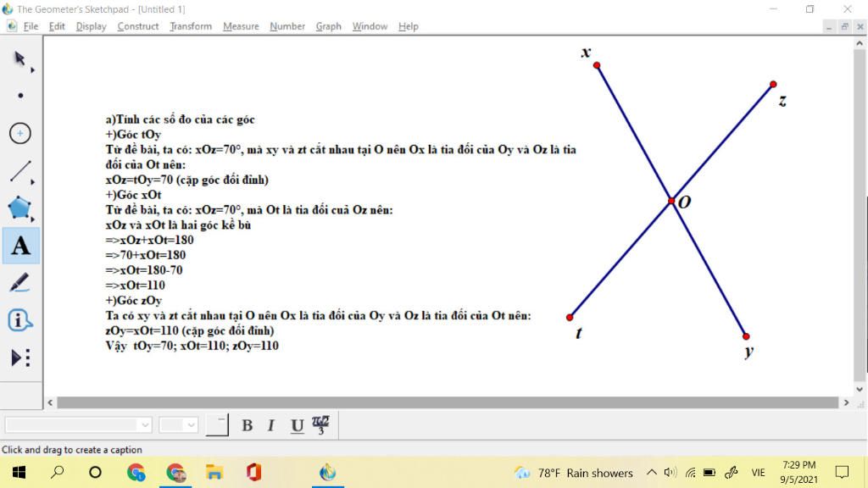The width and height of the screenshot is (868, 488).
Task: Open the Edit menu
Action: pyautogui.click(x=57, y=26)
